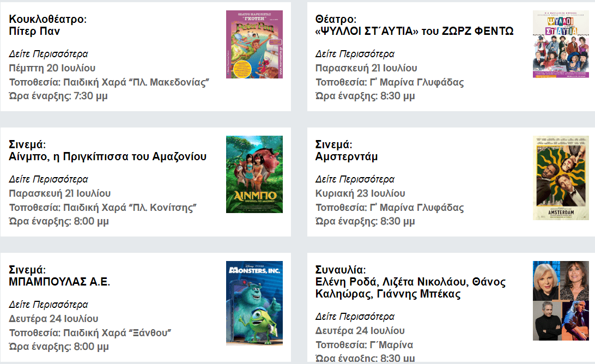Click the concert singers photo collage
This screenshot has width=595, height=364.
561,301
